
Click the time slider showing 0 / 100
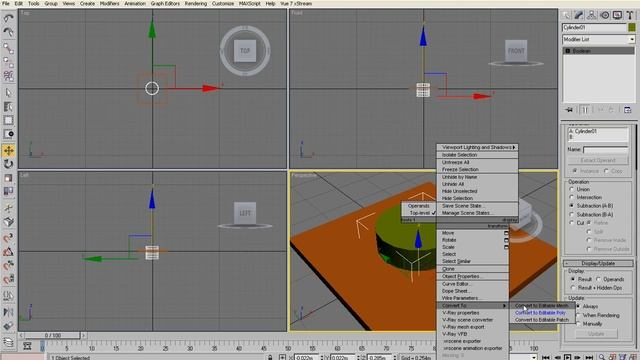coord(53,336)
